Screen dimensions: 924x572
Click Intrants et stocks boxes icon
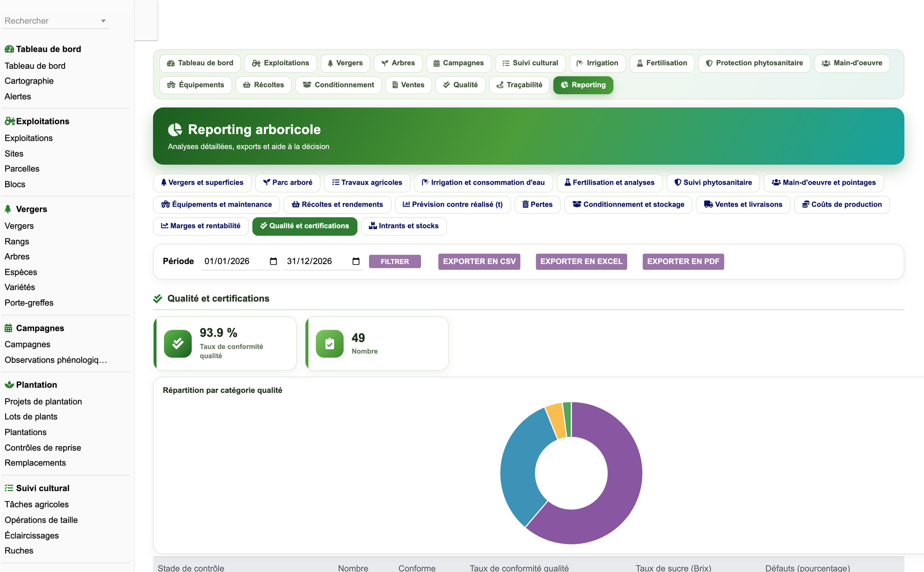[373, 226]
